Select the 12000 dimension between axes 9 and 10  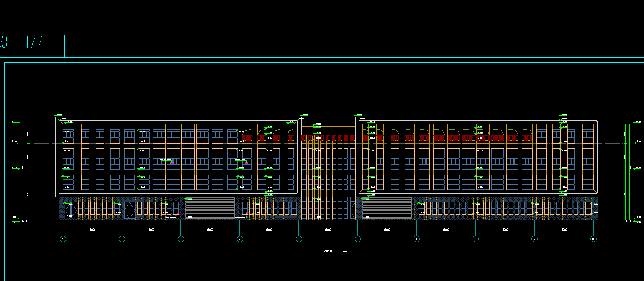click(x=563, y=230)
